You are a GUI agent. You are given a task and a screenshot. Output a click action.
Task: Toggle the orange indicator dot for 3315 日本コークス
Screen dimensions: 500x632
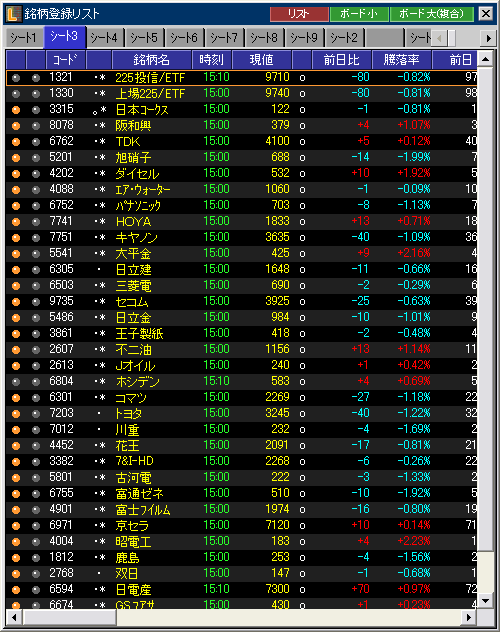pos(16,110)
